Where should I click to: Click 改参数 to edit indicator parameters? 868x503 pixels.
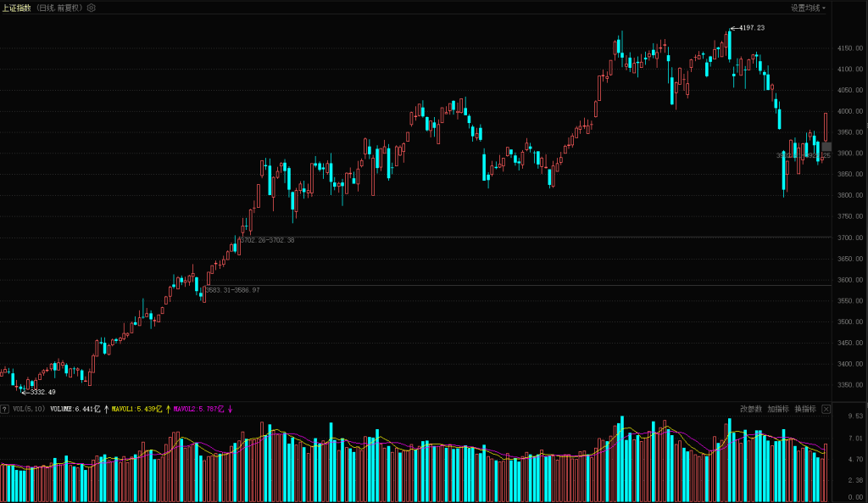tap(751, 409)
